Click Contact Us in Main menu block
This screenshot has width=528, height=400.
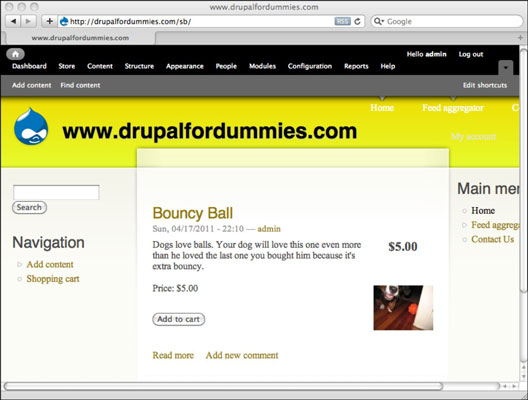click(x=492, y=239)
